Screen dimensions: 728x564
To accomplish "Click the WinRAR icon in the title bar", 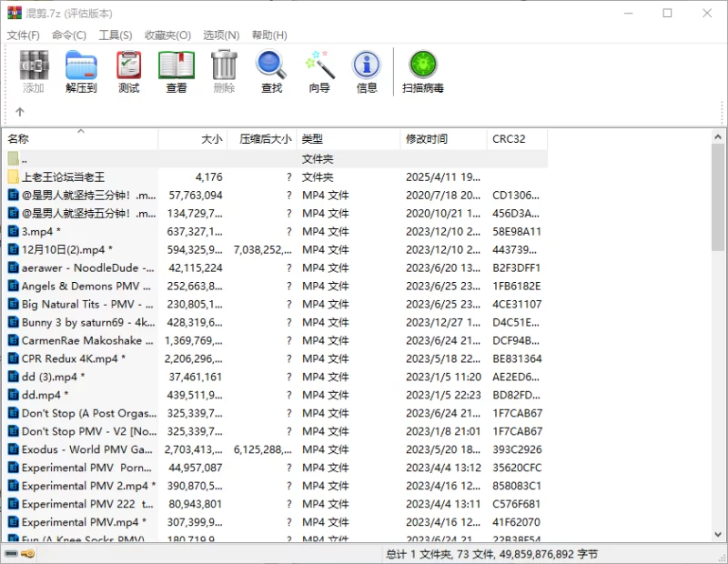I will 15,13.
